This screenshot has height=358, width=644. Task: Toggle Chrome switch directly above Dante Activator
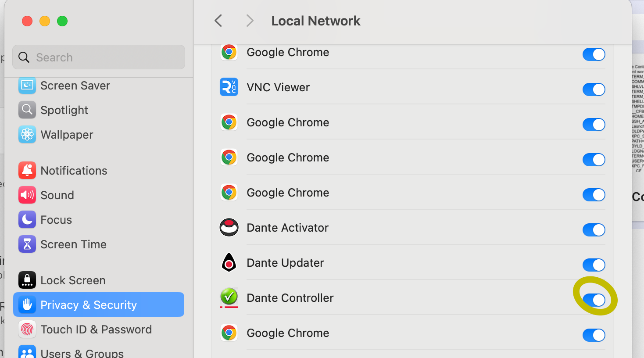click(x=594, y=195)
